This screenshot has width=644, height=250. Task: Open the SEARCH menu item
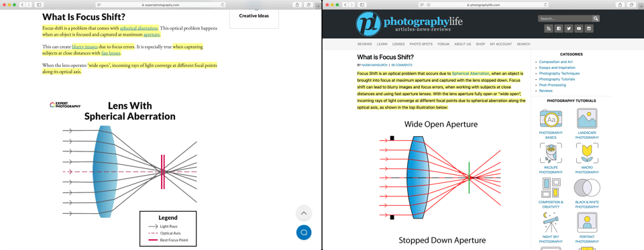click(x=523, y=44)
